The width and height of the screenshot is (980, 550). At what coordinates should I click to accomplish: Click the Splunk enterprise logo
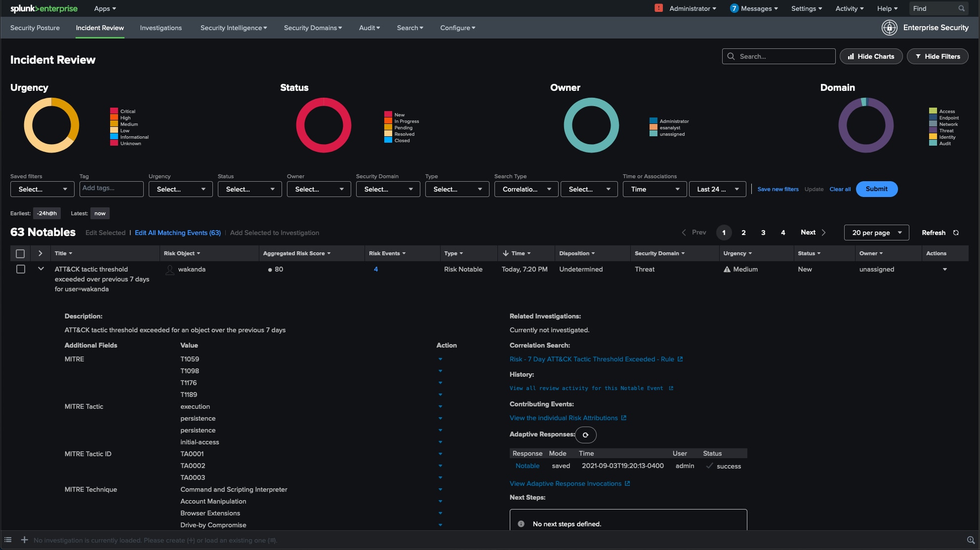[43, 8]
